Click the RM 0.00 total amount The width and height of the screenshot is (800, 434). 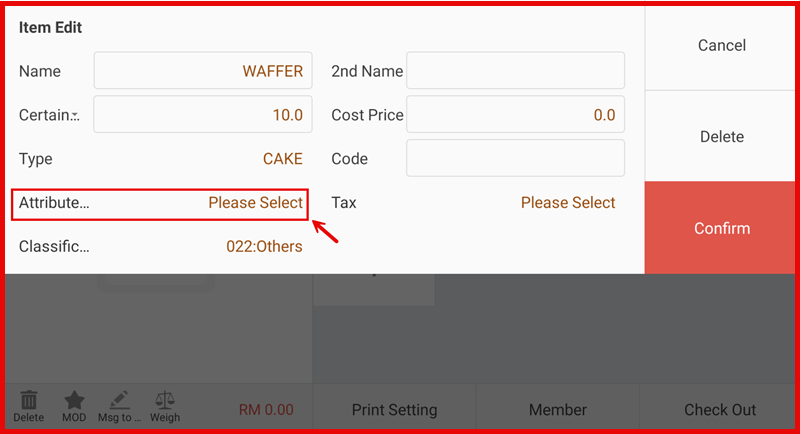pos(266,409)
